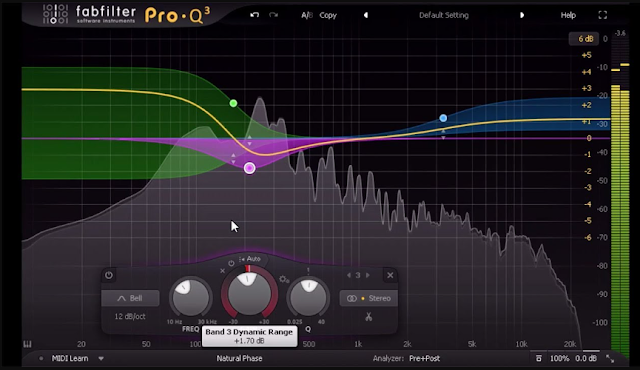The height and width of the screenshot is (370, 640).
Task: Click the gain-Q interaction gear icon
Action: point(284,279)
